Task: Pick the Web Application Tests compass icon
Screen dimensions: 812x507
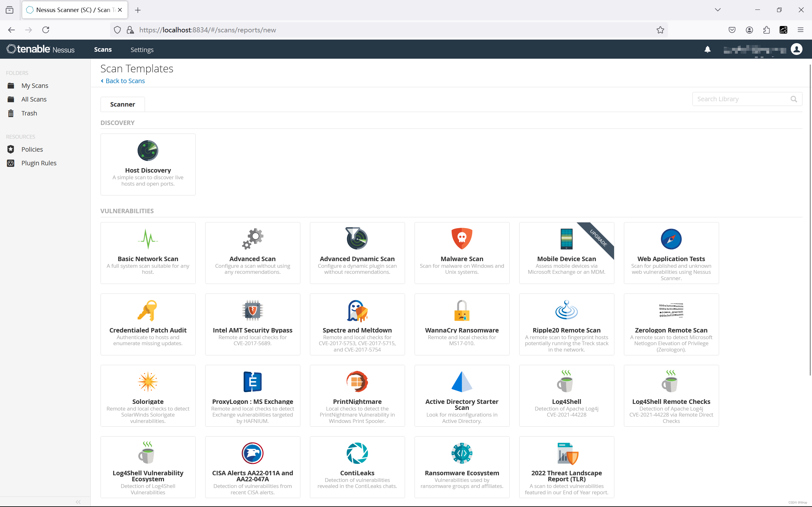Action: (671, 239)
